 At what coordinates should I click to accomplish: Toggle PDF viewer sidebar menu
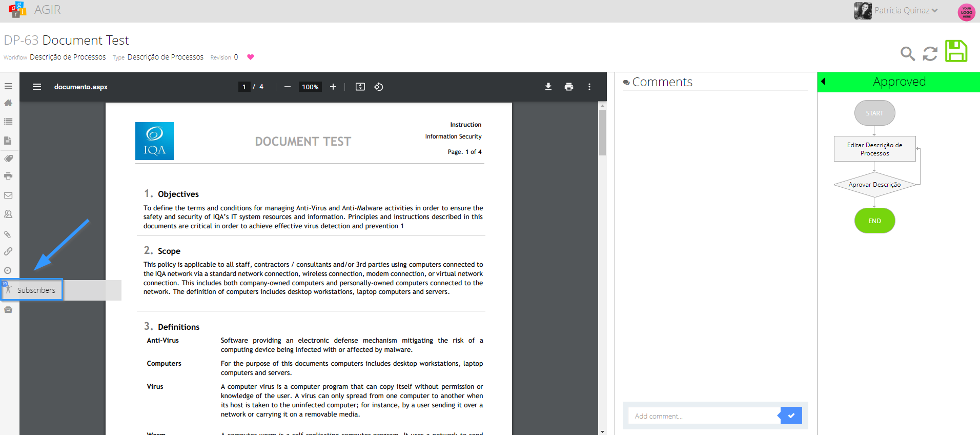click(x=37, y=87)
